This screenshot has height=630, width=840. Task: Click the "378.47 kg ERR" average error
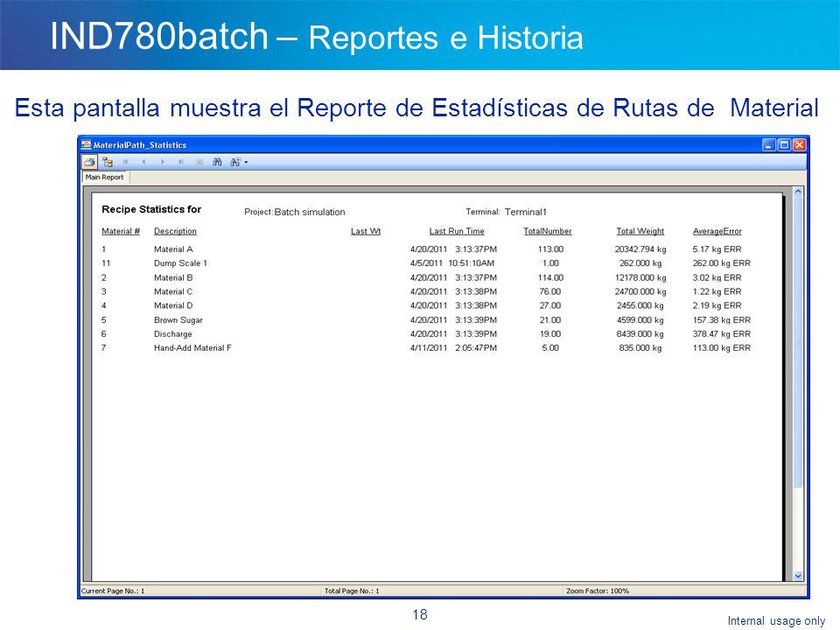coord(722,334)
